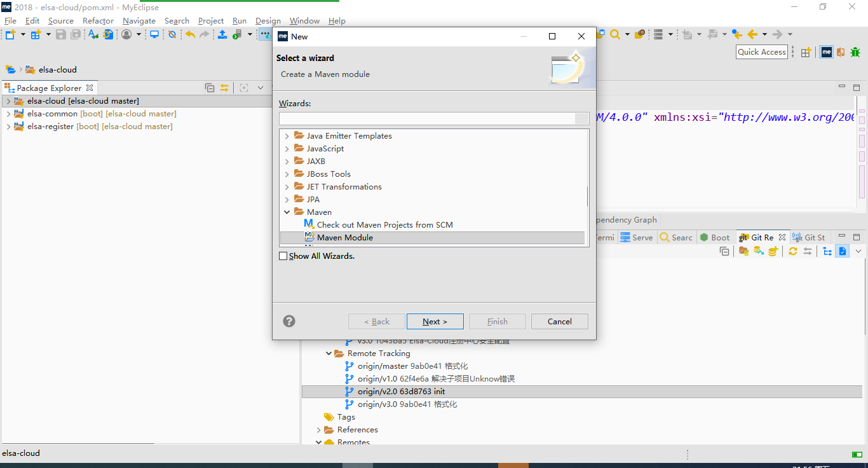The height and width of the screenshot is (468, 868).
Task: Open the File menu
Action: (x=10, y=21)
